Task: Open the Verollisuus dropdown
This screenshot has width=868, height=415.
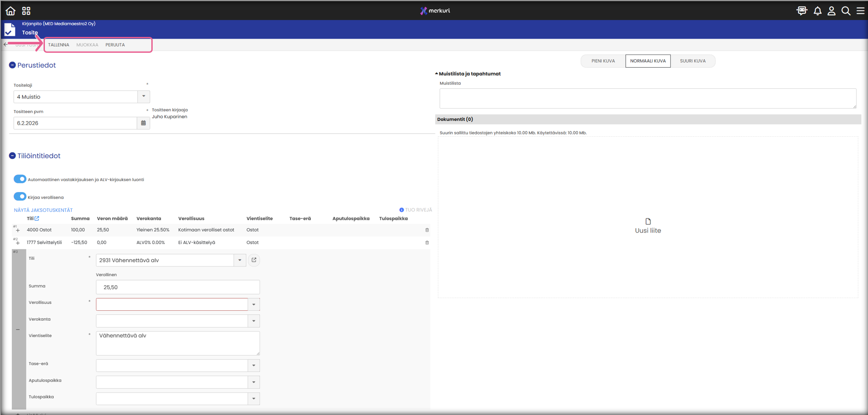Action: (x=254, y=304)
